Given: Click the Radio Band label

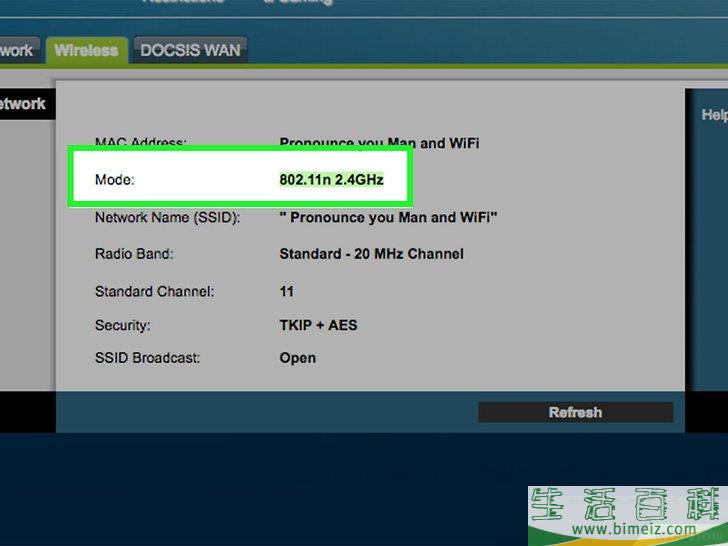Looking at the screenshot, I should [x=134, y=254].
